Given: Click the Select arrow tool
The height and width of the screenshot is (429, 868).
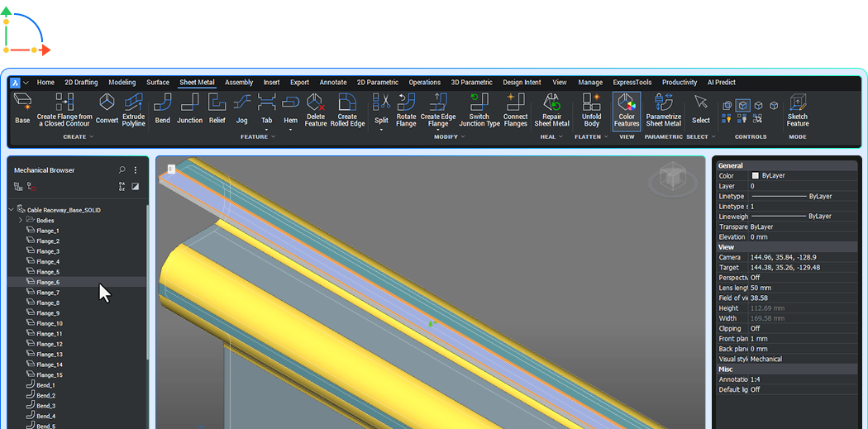Looking at the screenshot, I should 701,108.
